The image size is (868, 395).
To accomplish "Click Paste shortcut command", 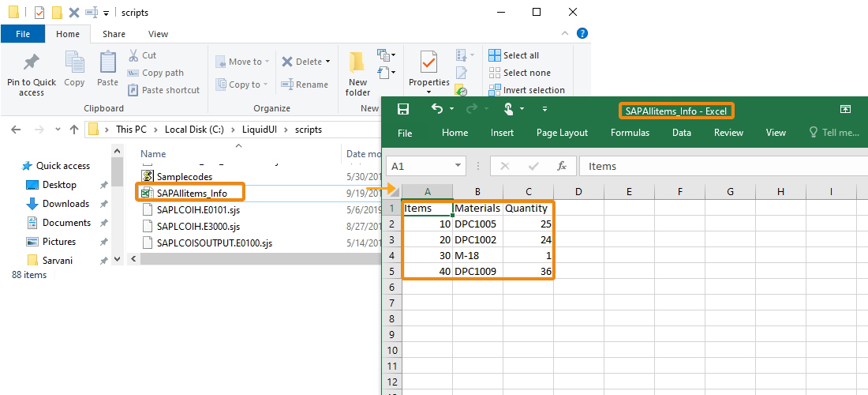I will point(164,90).
